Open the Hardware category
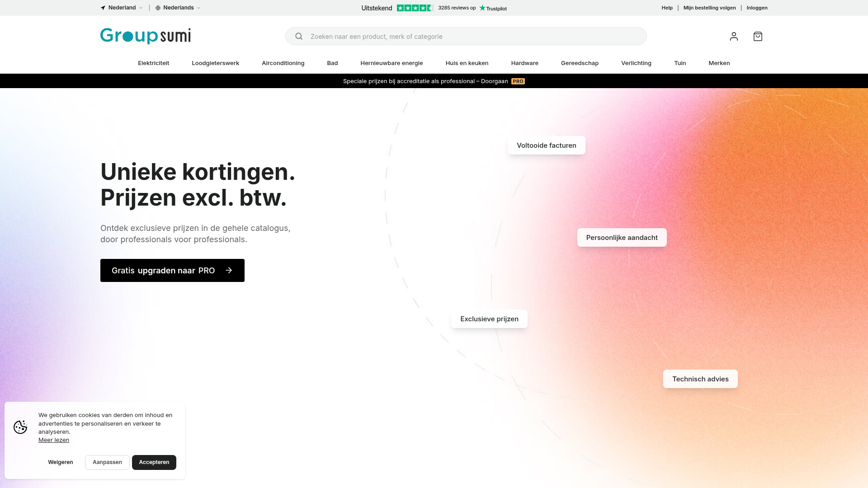868x488 pixels. (525, 63)
